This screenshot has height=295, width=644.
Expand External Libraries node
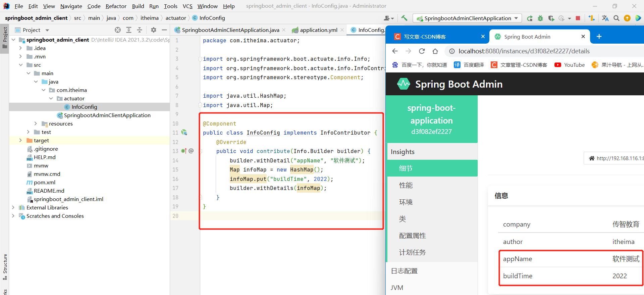13,207
